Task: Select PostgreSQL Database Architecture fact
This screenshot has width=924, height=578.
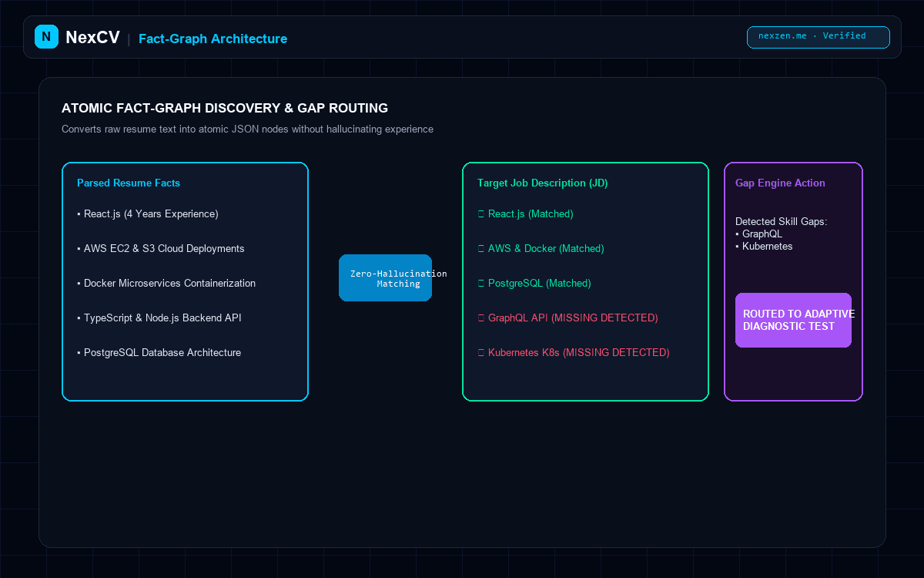Action: pyautogui.click(x=159, y=352)
